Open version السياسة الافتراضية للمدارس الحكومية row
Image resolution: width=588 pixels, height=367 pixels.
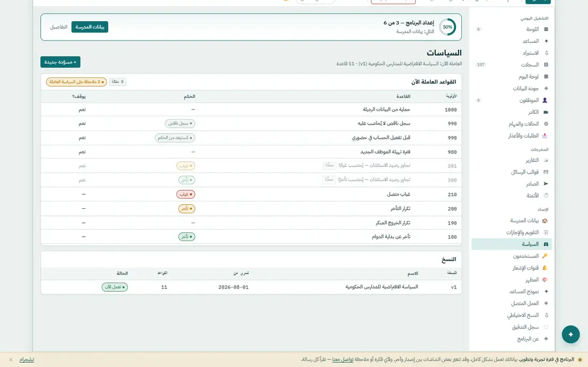pos(251,287)
